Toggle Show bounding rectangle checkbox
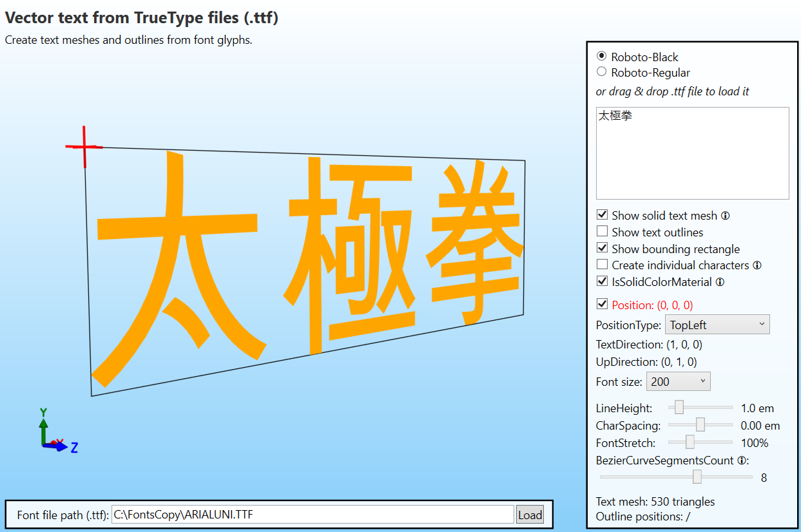Screen dimensions: 801x532 pyautogui.click(x=603, y=249)
